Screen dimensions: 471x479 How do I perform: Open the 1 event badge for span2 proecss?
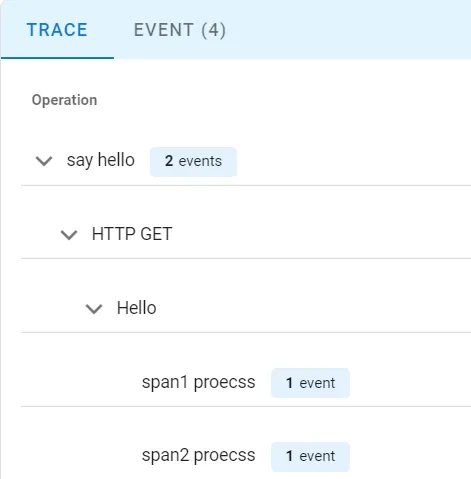point(310,456)
